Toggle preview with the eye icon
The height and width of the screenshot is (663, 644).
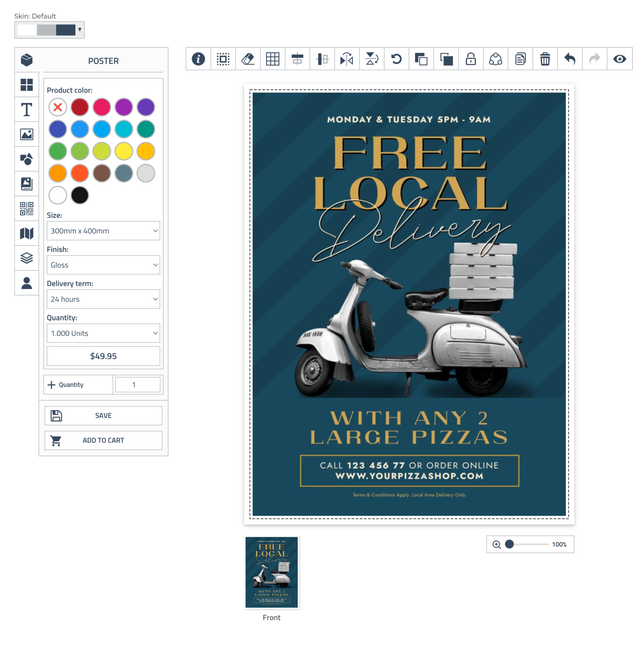[x=619, y=59]
